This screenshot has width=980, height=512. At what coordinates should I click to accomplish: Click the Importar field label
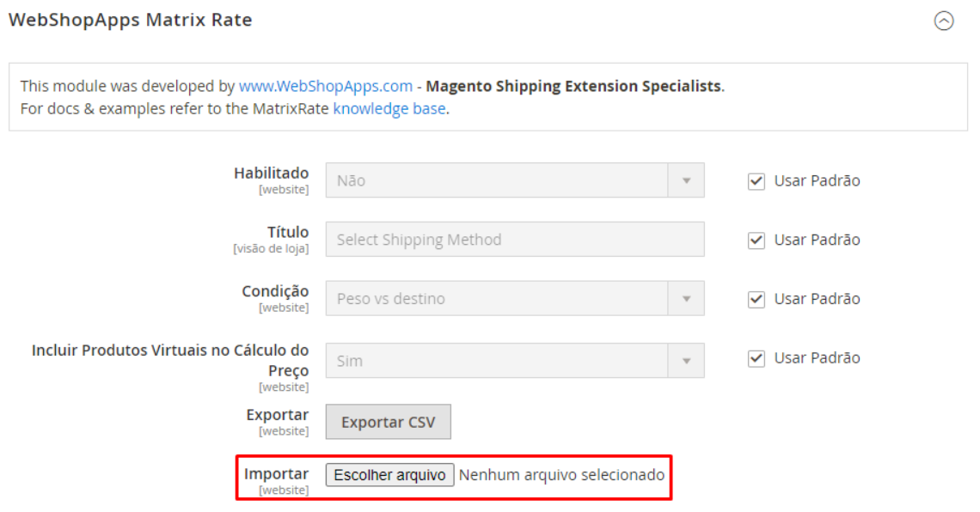click(276, 474)
